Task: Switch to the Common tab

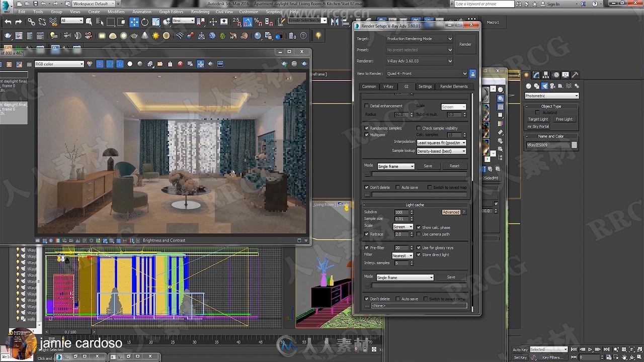Action: (x=369, y=86)
